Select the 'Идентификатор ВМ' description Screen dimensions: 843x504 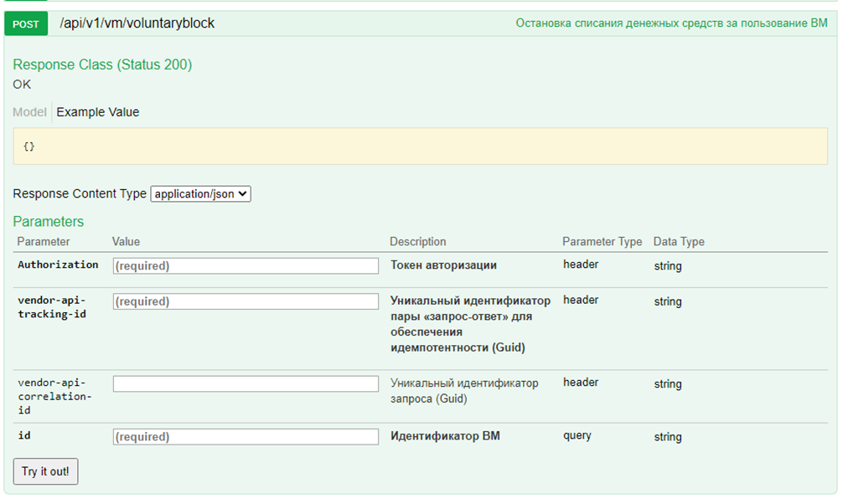tap(445, 435)
